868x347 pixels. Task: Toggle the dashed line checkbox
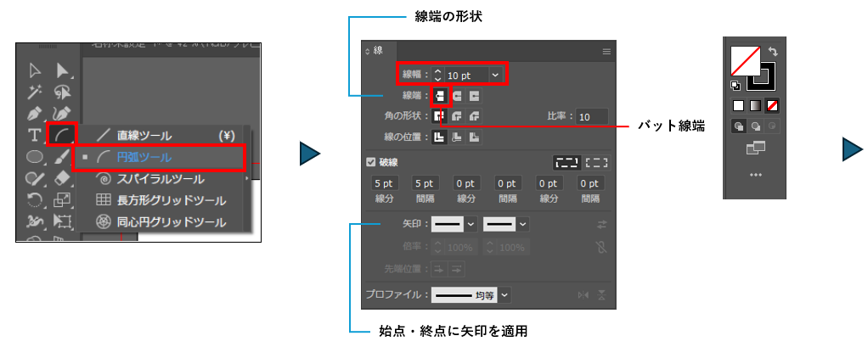[370, 162]
